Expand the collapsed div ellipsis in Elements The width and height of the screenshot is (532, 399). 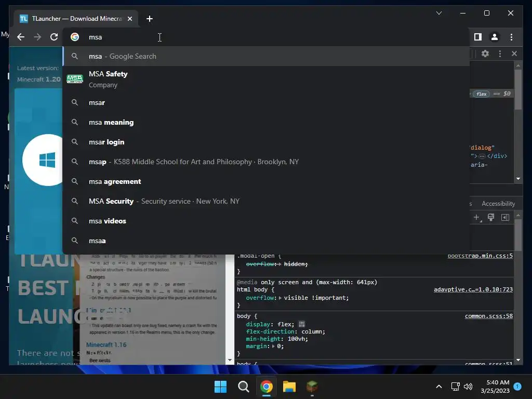tap(482, 156)
